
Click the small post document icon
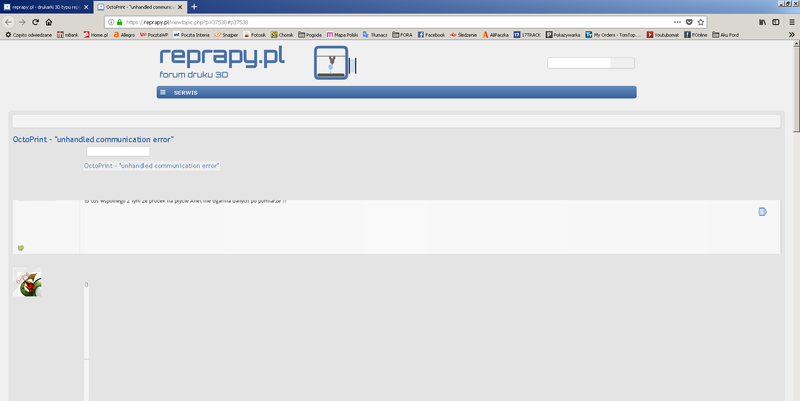[x=86, y=285]
